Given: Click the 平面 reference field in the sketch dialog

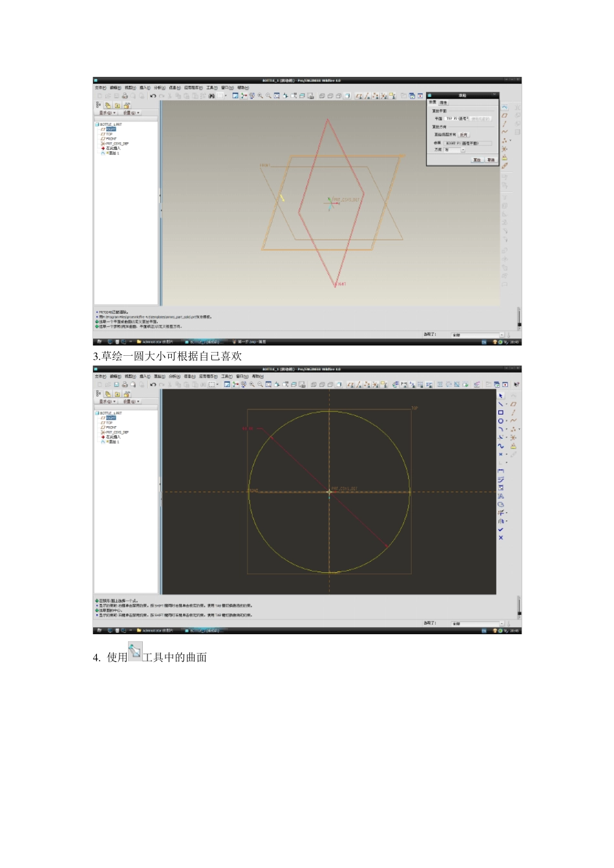Looking at the screenshot, I should pyautogui.click(x=456, y=119).
